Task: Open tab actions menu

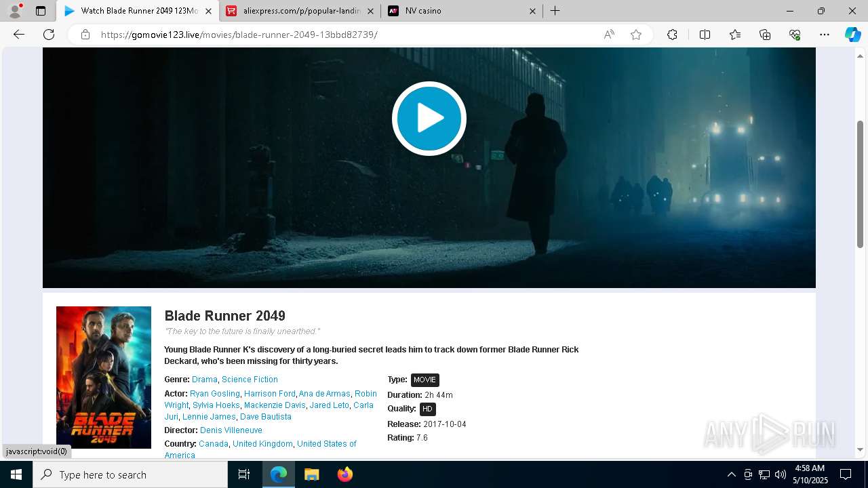Action: coord(41,11)
